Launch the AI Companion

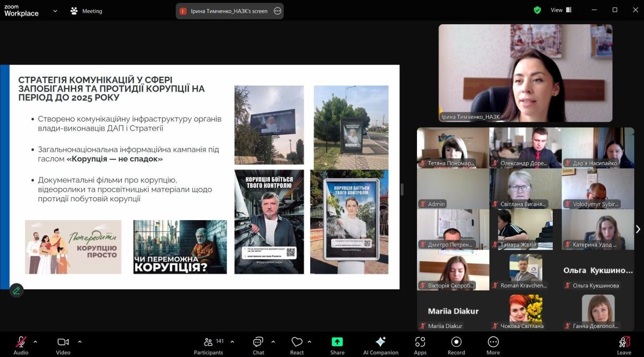(380, 346)
